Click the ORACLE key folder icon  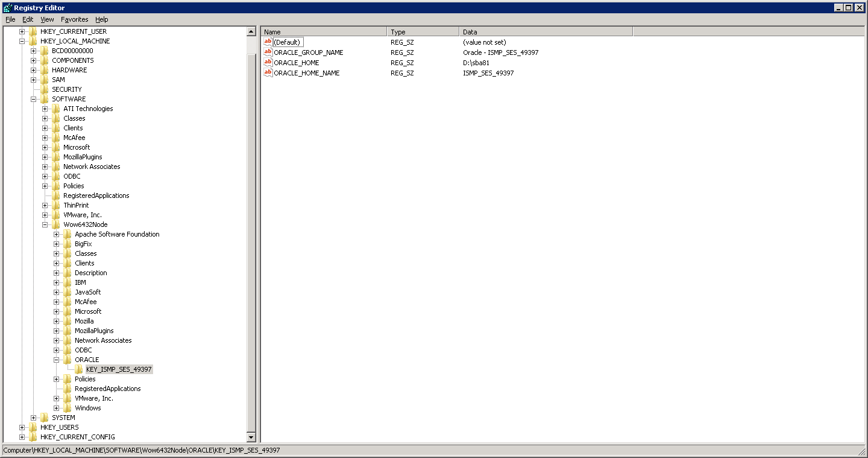tap(68, 360)
